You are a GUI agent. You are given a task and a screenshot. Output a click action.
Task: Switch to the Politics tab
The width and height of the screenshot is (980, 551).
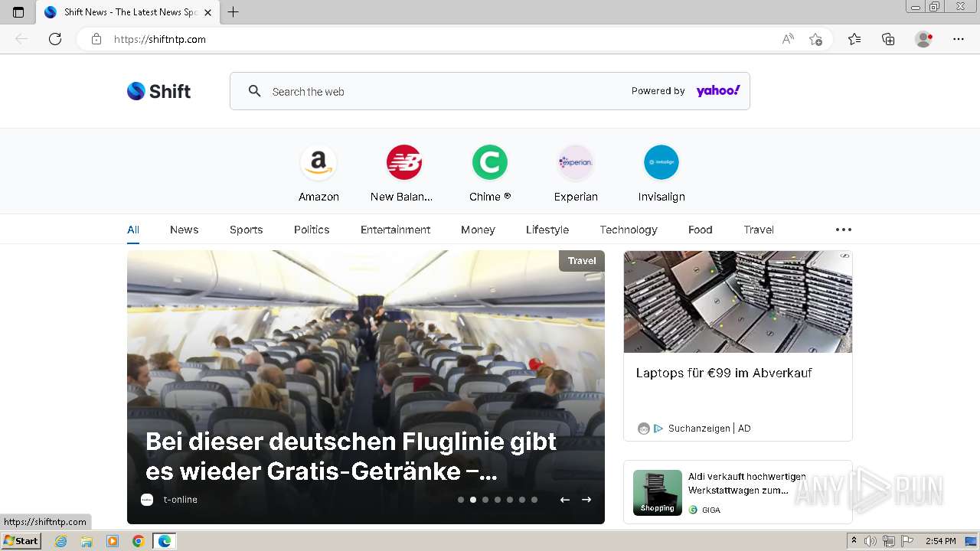click(x=312, y=230)
